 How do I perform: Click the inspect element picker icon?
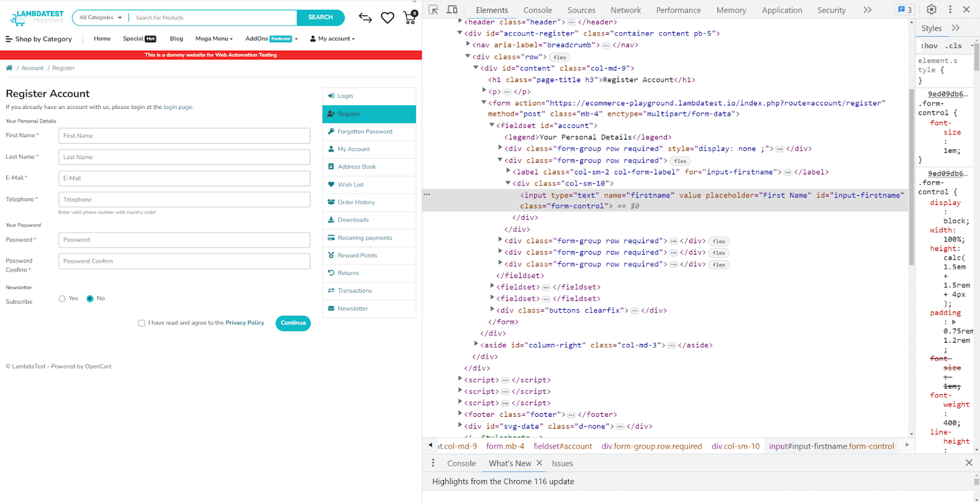(433, 10)
